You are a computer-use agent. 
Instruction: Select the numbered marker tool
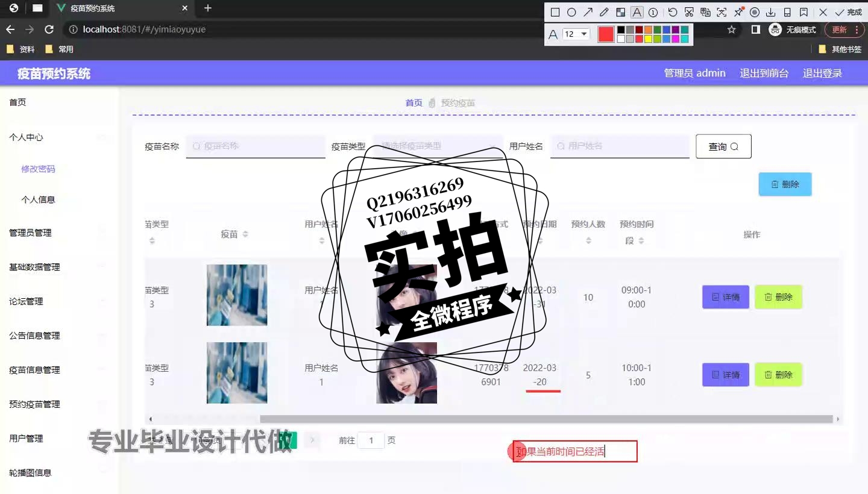coord(653,13)
